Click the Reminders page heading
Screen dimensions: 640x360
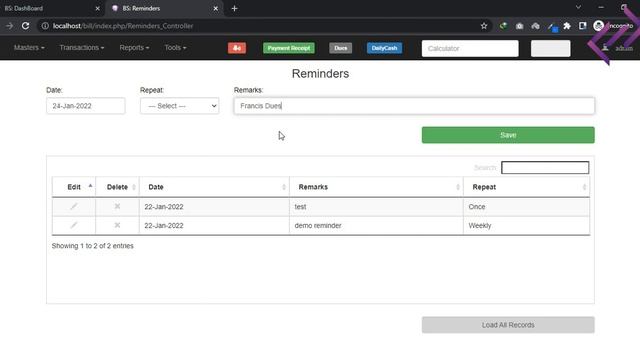pos(320,73)
